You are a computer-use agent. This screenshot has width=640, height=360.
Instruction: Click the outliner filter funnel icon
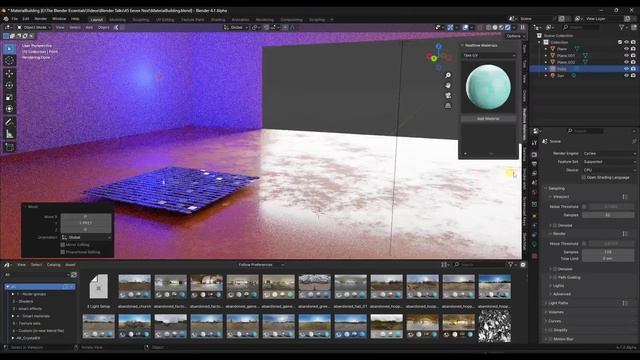[622, 27]
